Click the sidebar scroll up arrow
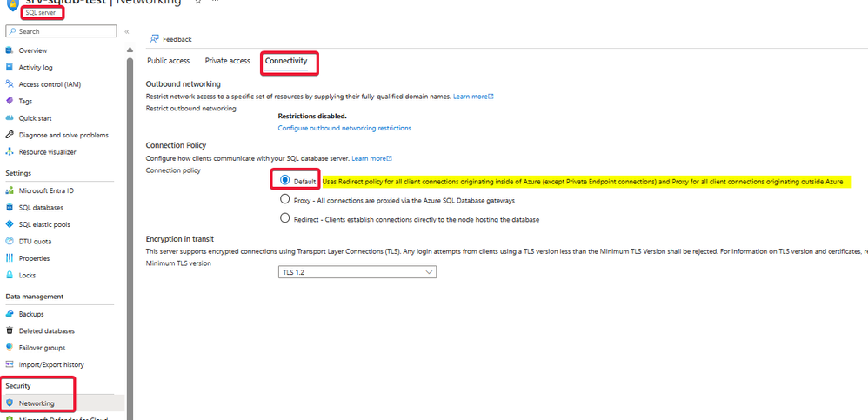This screenshot has height=420, width=868. click(x=130, y=50)
